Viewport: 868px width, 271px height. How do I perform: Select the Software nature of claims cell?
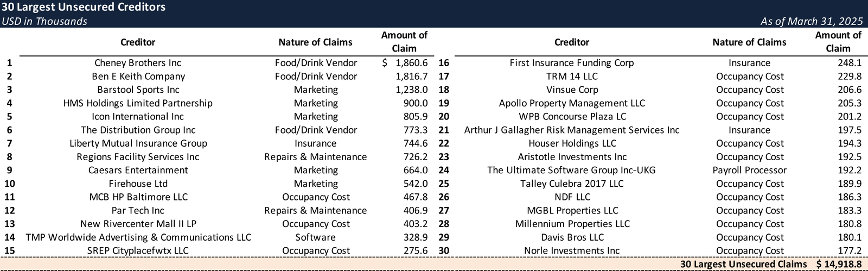click(x=315, y=237)
